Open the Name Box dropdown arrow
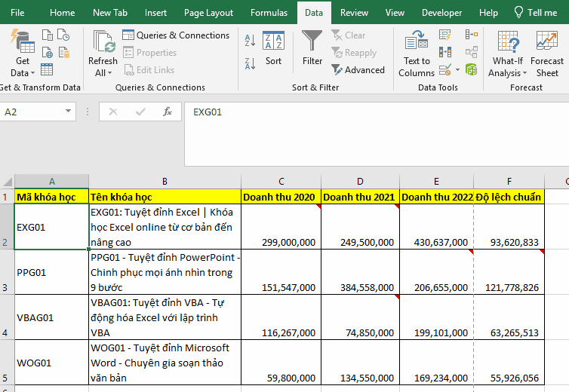The width and height of the screenshot is (569, 392). [x=68, y=112]
